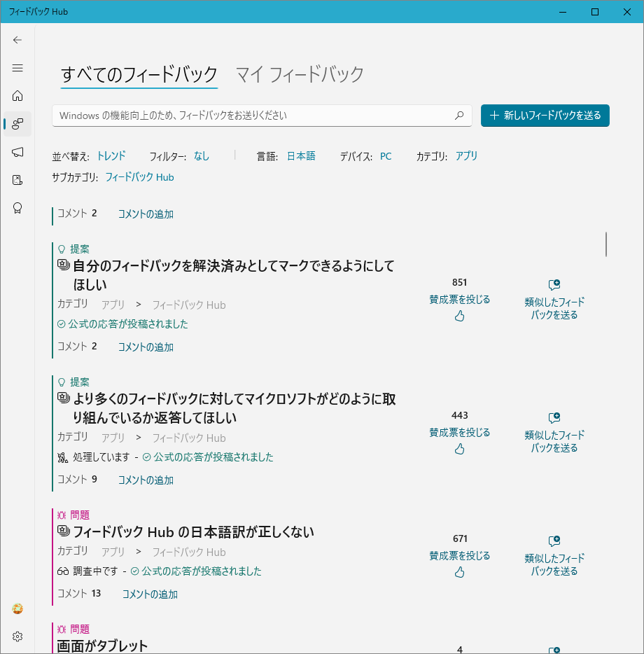The width and height of the screenshot is (644, 654).
Task: Click the 処理しています status text
Action: pyautogui.click(x=101, y=457)
